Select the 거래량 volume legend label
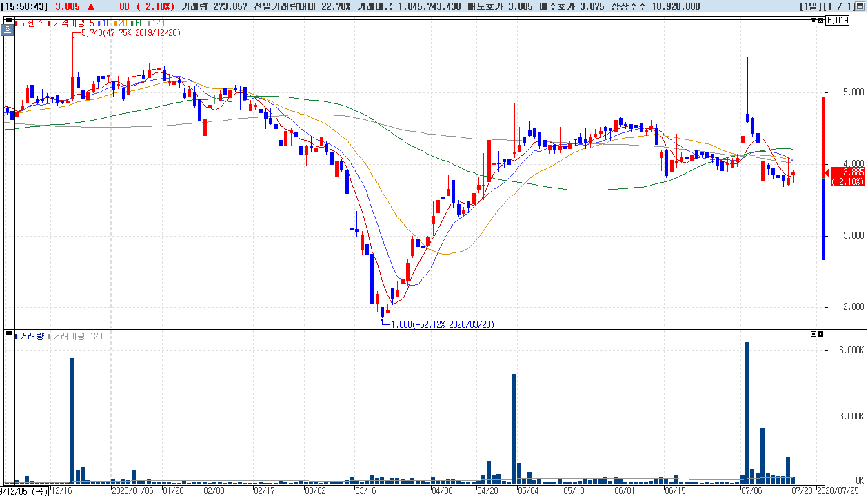Viewport: 868px width, 496px height. click(30, 336)
